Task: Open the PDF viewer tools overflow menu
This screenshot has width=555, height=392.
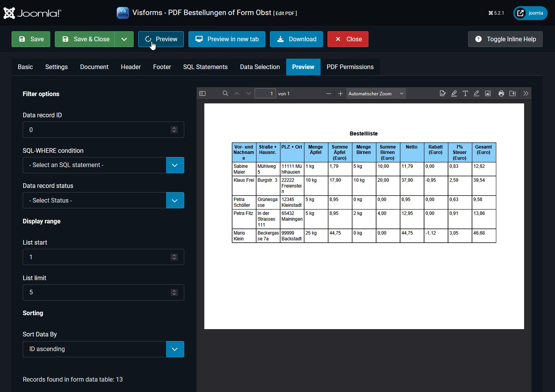Action: pos(526,93)
